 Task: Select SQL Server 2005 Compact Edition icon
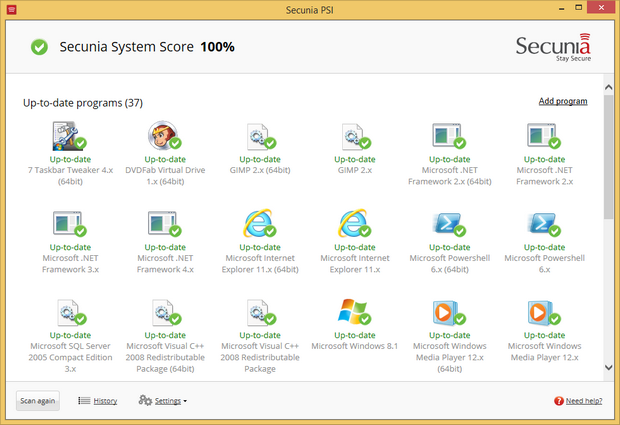tap(71, 312)
